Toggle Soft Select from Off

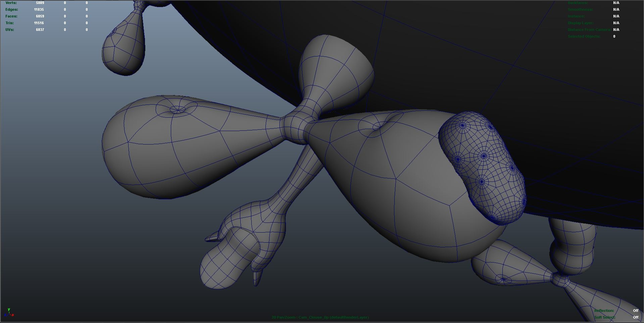pos(635,317)
